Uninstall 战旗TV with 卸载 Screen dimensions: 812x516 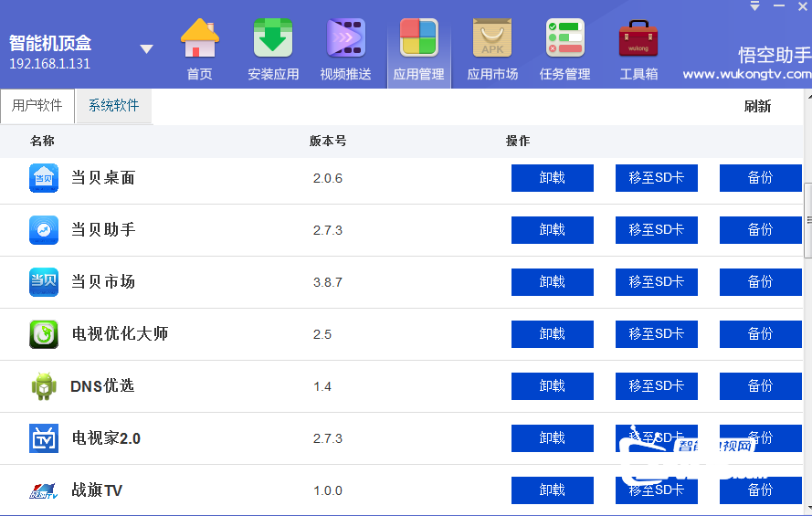[552, 490]
